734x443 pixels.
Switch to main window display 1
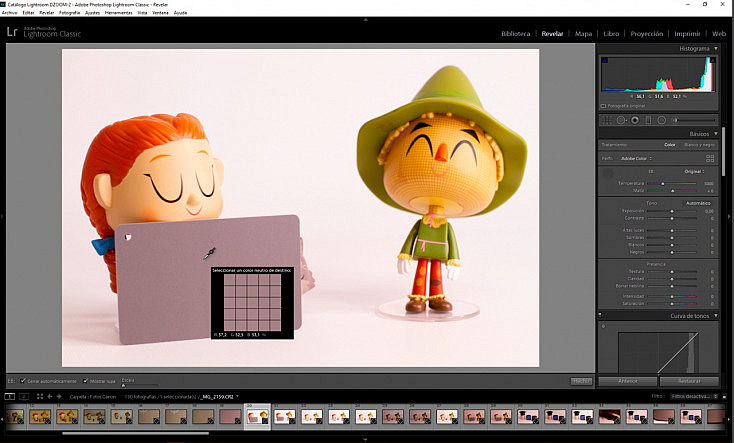coord(9,397)
